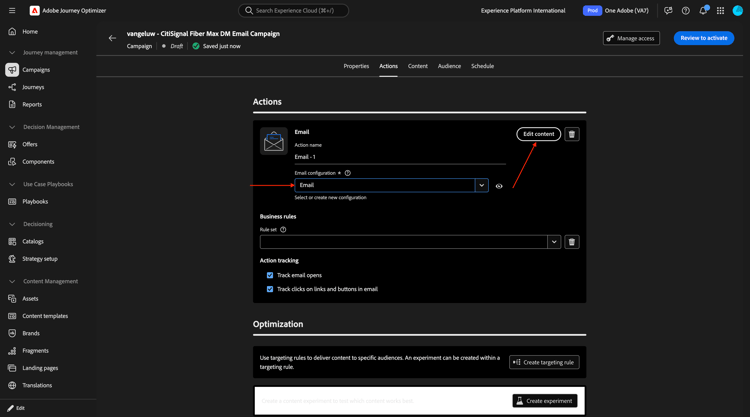Open the help question mark icon
The height and width of the screenshot is (417, 750).
(x=685, y=11)
